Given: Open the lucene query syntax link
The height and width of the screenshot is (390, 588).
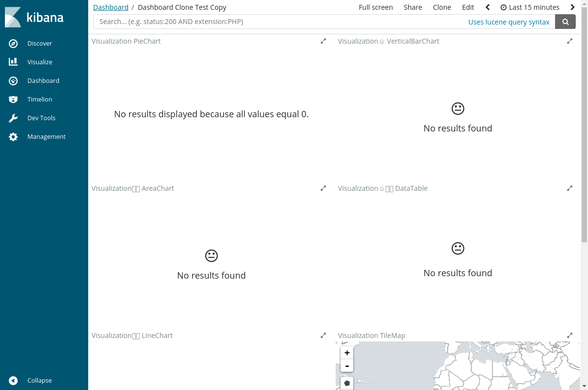Looking at the screenshot, I should 509,22.
